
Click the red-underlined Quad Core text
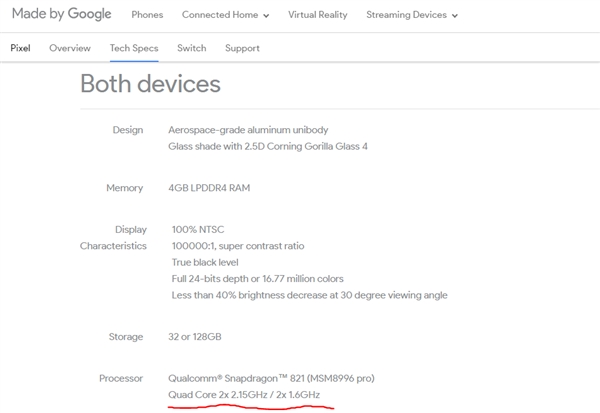[x=246, y=396]
